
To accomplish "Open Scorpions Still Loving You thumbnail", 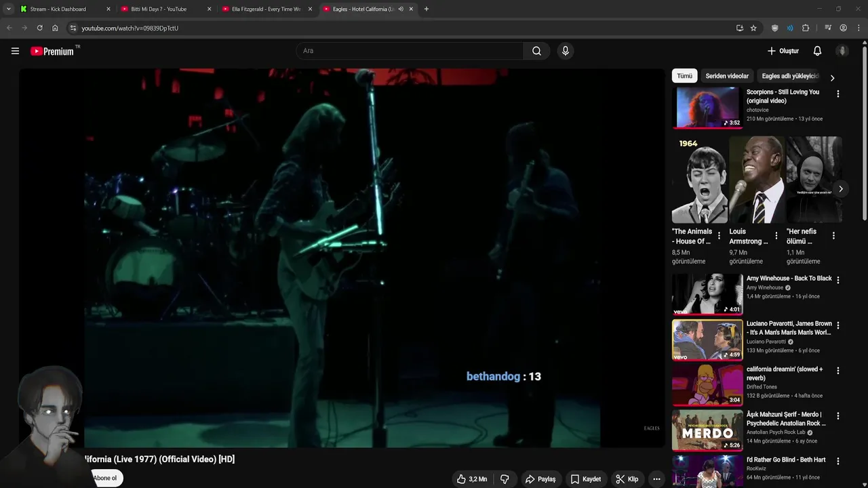I will click(707, 108).
